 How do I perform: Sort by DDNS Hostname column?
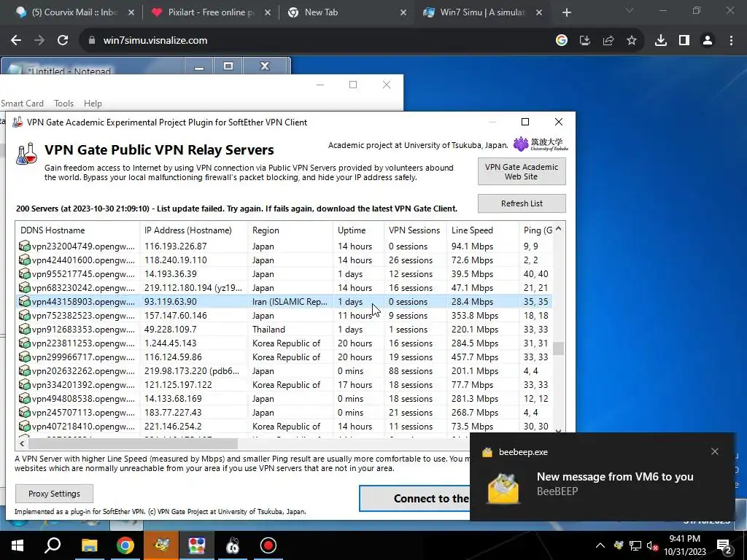(x=78, y=230)
